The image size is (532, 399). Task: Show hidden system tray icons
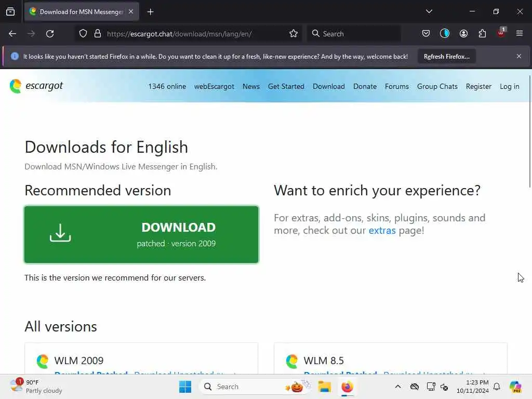(x=398, y=387)
